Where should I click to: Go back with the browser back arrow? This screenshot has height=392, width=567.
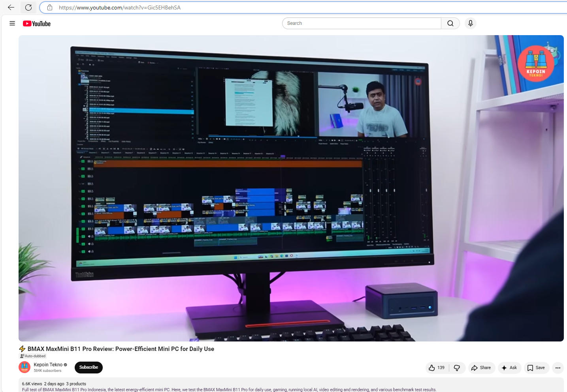tap(11, 8)
